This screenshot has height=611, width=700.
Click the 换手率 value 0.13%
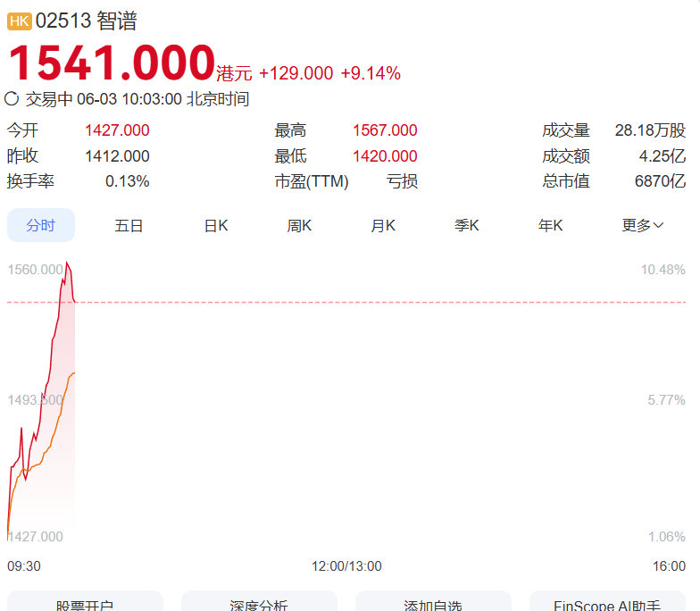pyautogui.click(x=127, y=181)
